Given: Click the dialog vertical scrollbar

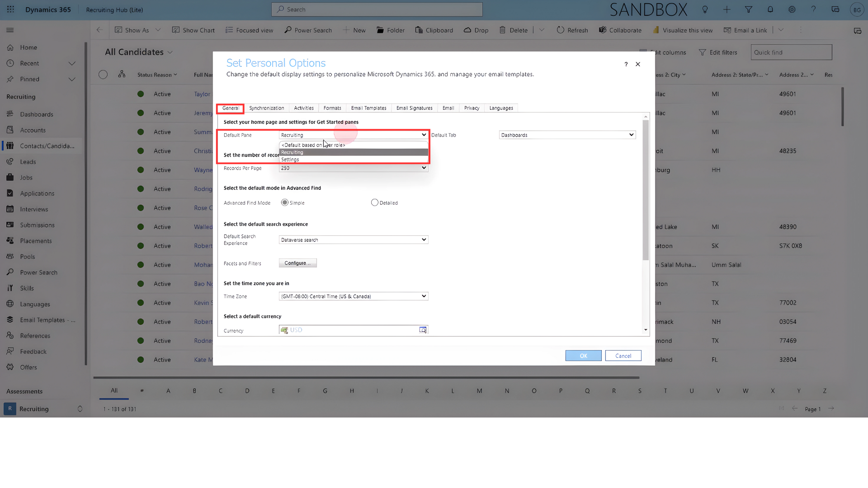Looking at the screenshot, I should [x=646, y=190].
